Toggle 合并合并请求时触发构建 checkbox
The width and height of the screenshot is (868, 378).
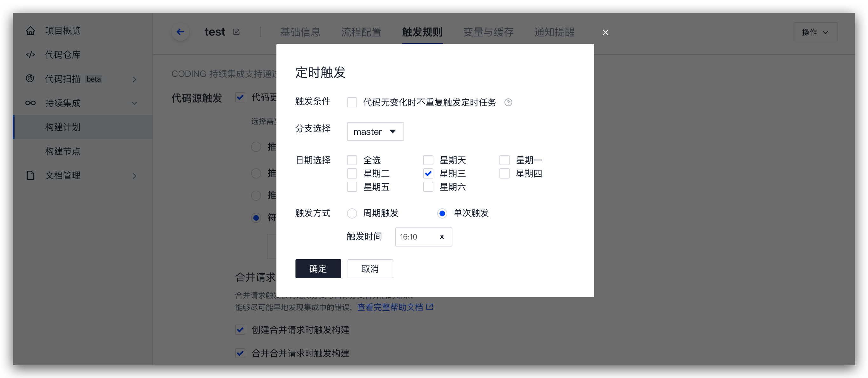(240, 353)
